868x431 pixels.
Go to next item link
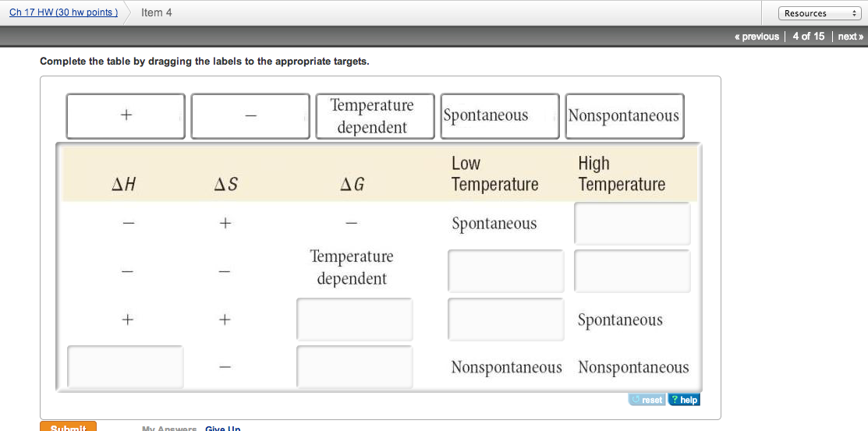click(850, 37)
